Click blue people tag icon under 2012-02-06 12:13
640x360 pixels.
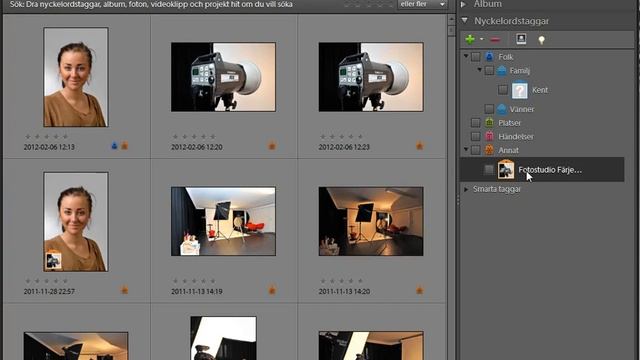point(114,146)
